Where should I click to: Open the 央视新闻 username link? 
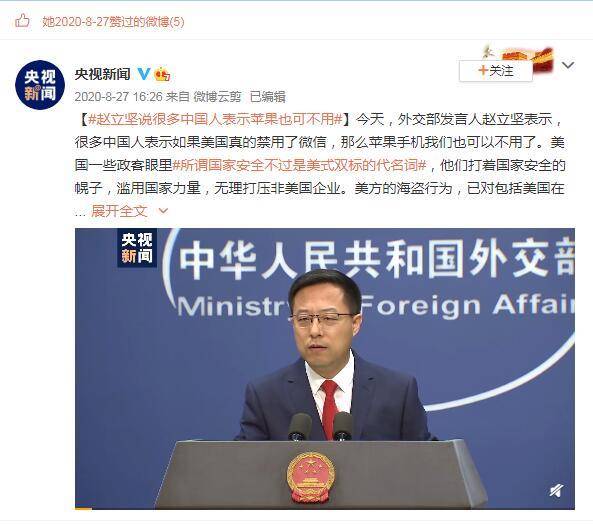[102, 74]
